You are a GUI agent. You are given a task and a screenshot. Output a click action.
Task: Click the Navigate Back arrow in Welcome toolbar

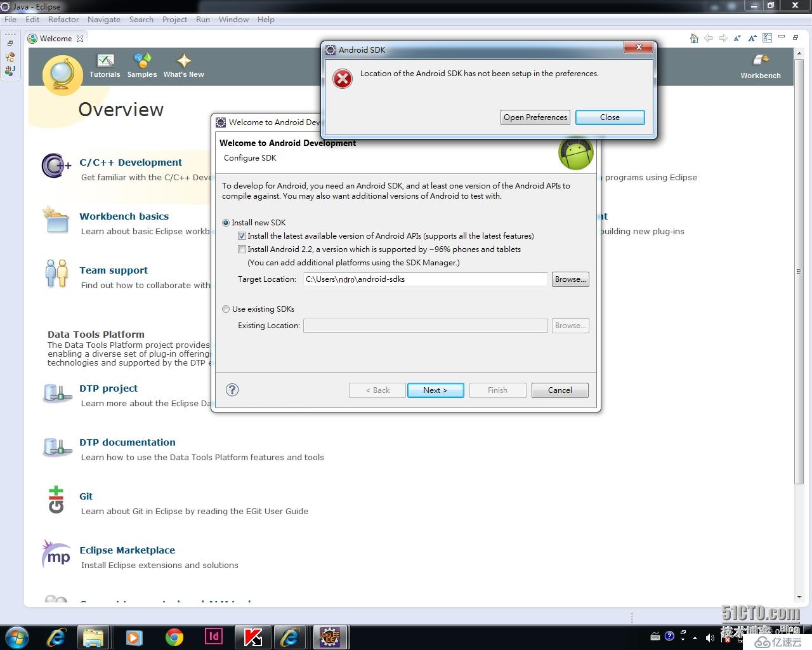pyautogui.click(x=709, y=38)
